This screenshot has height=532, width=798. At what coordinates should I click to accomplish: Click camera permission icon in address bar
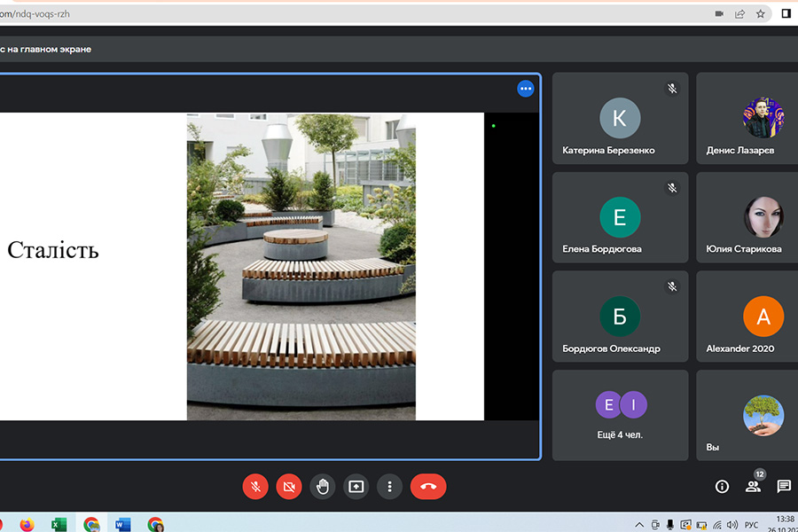point(719,14)
